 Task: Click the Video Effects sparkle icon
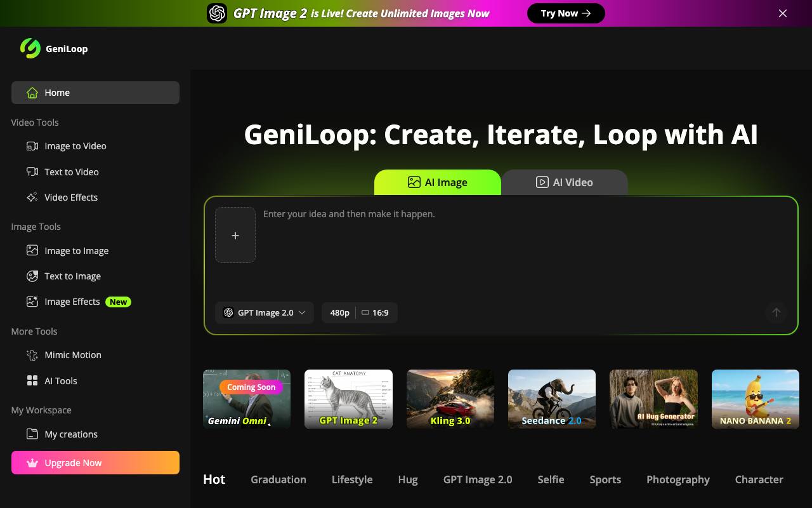tap(32, 197)
